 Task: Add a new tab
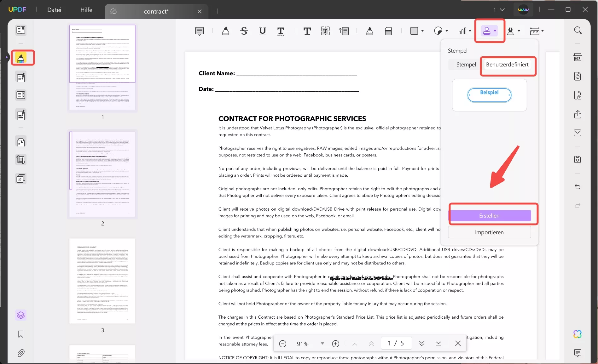218,11
